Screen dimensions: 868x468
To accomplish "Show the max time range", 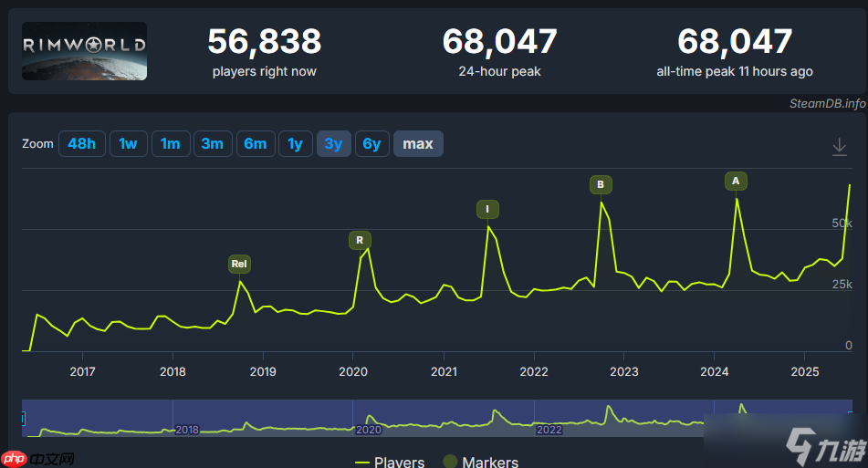I will pyautogui.click(x=418, y=144).
